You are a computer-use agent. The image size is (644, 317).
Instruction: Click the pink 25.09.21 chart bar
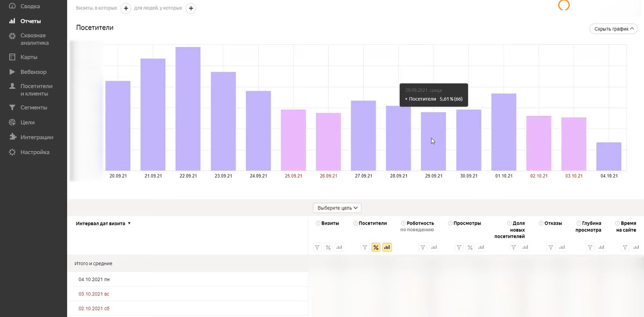[293, 140]
